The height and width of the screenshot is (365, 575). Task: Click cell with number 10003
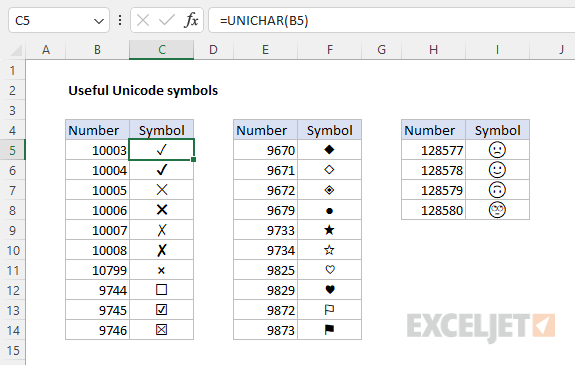tap(97, 150)
